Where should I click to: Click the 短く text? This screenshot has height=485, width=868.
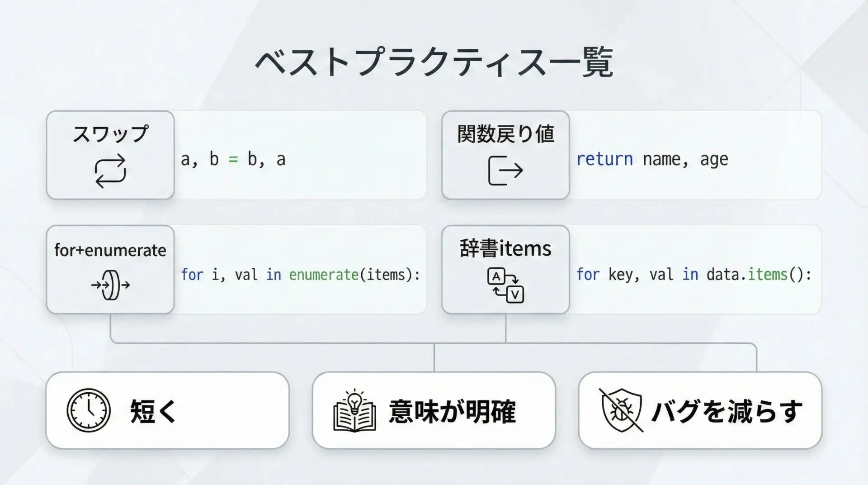pos(153,411)
